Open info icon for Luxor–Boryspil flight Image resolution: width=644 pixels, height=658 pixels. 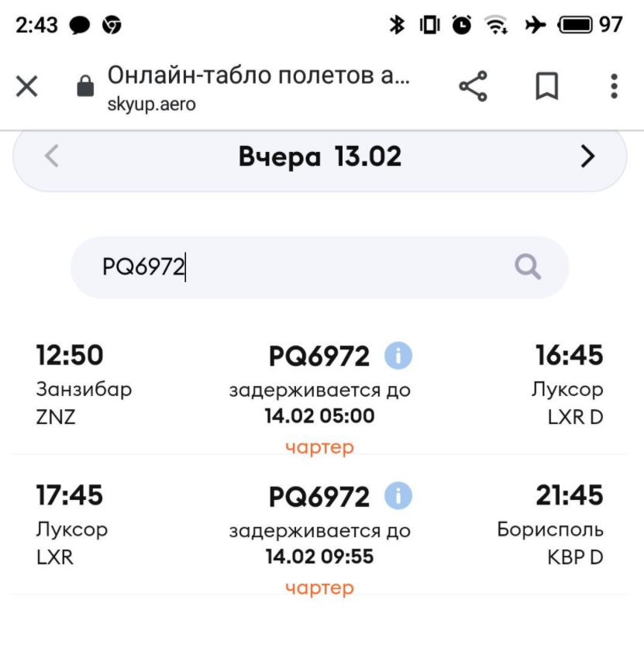(398, 495)
